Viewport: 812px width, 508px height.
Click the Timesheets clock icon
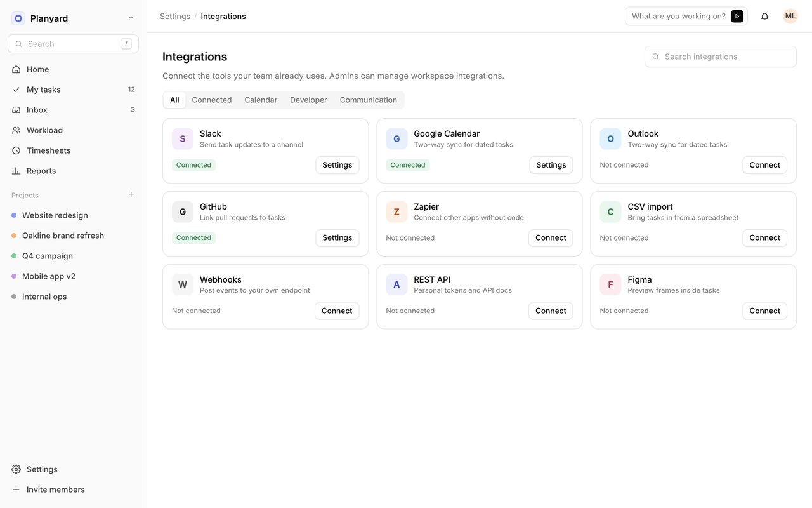16,150
